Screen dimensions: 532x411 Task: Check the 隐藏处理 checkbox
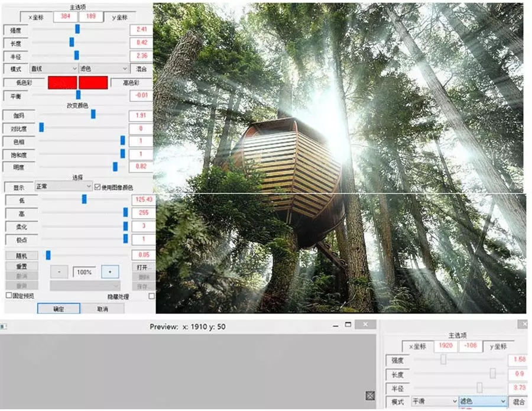(152, 296)
